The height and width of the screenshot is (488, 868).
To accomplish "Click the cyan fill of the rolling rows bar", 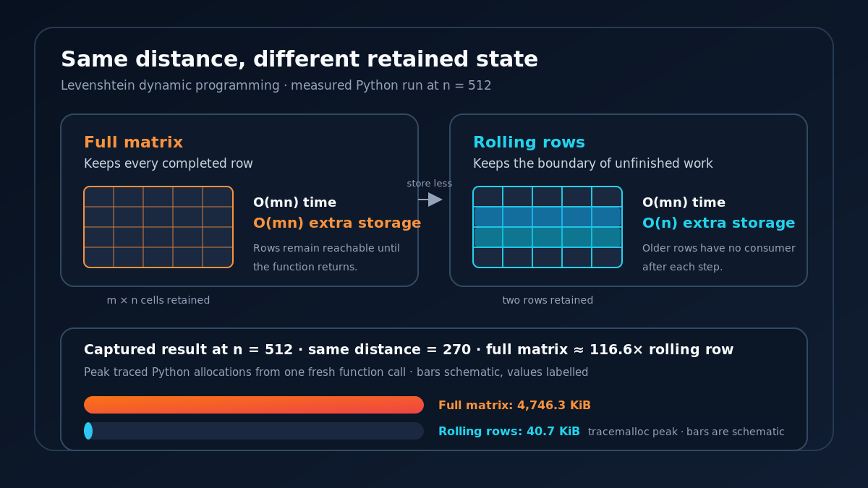I will tap(88, 431).
